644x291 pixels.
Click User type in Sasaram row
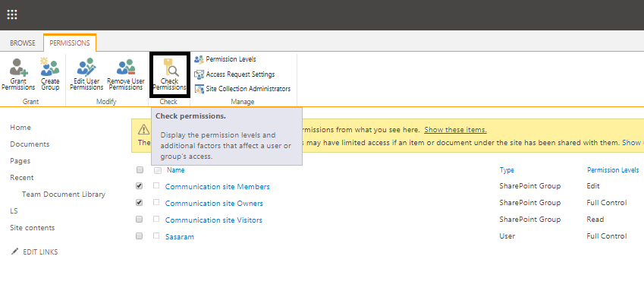click(507, 236)
